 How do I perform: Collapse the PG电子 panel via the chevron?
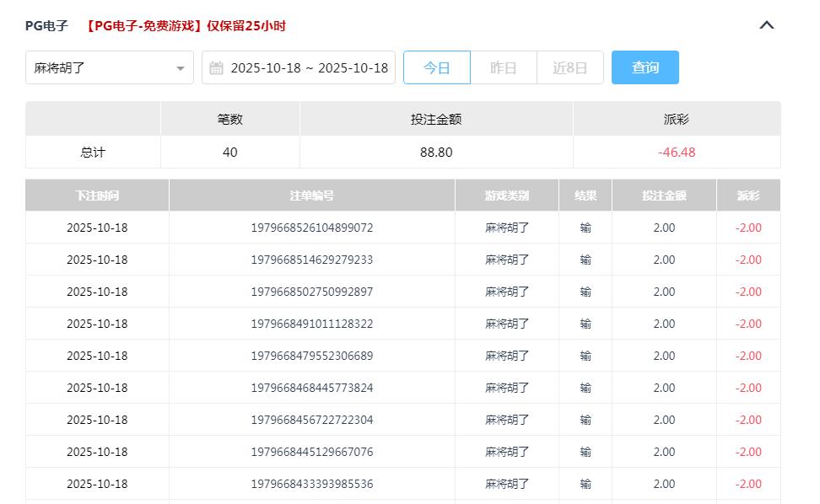click(766, 25)
